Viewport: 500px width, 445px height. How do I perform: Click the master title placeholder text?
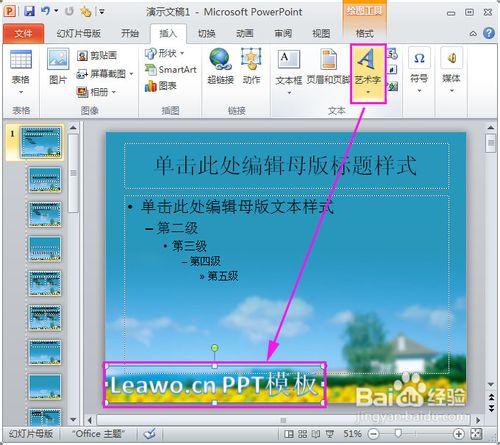[x=286, y=165]
